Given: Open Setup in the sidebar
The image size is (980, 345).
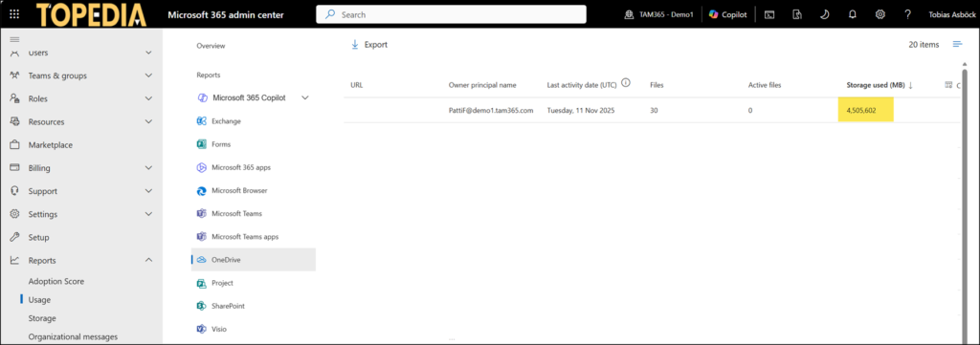Looking at the screenshot, I should click(x=38, y=237).
